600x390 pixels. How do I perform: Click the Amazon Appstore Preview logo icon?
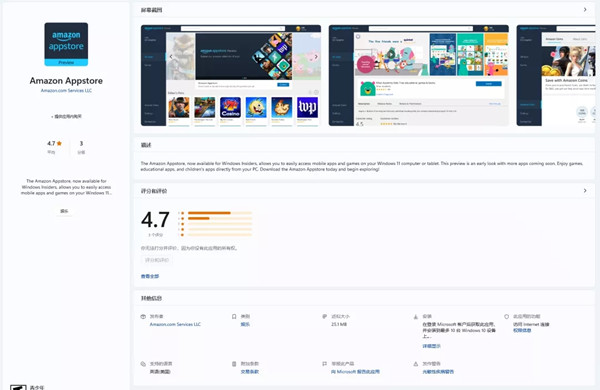point(66,44)
